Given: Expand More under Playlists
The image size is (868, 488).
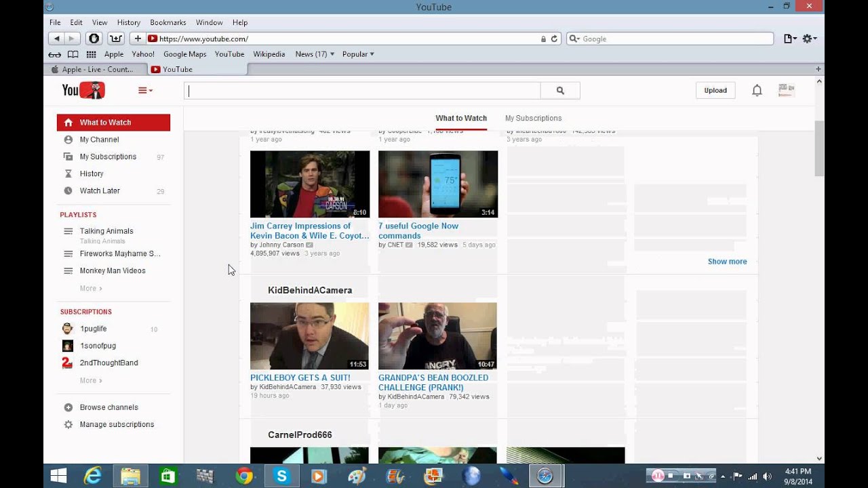Looking at the screenshot, I should (x=91, y=288).
